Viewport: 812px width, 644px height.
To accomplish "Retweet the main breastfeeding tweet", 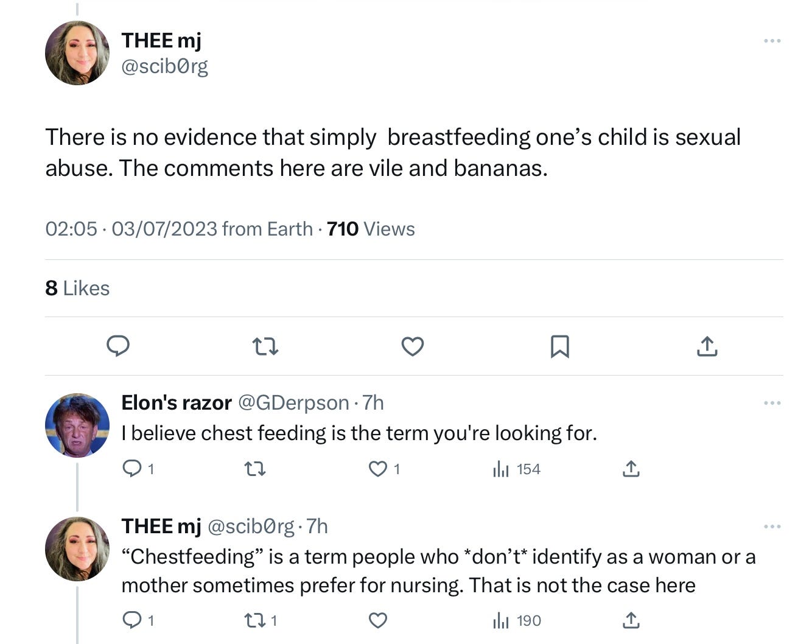I will click(x=265, y=346).
